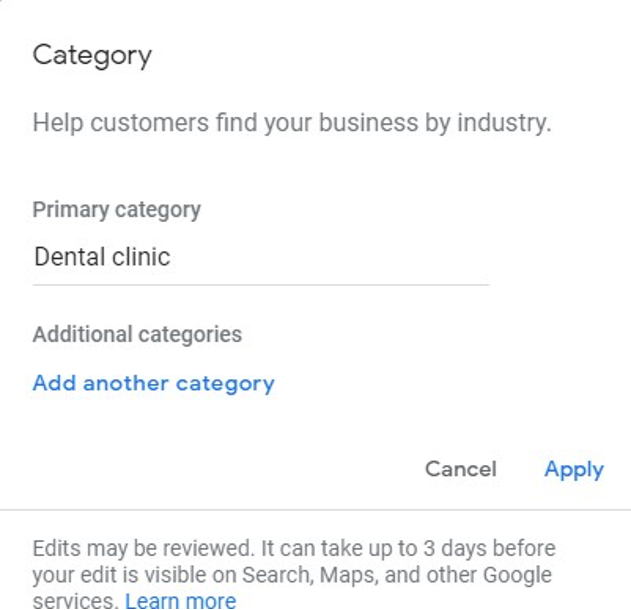This screenshot has width=631, height=610.
Task: Focus the Dental clinic primary category field
Action: pyautogui.click(x=261, y=257)
